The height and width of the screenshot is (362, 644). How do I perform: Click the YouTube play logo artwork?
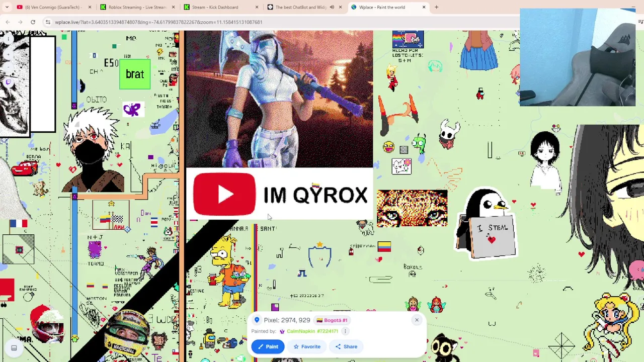click(x=224, y=194)
